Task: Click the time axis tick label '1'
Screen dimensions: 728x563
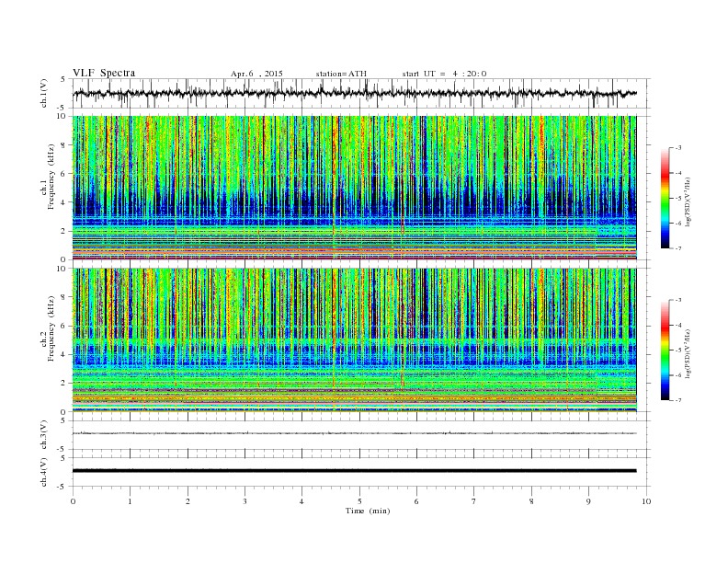Action: (130, 501)
